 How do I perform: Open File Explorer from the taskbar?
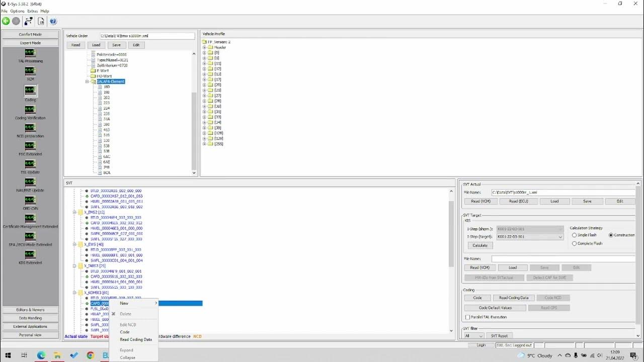click(57, 355)
